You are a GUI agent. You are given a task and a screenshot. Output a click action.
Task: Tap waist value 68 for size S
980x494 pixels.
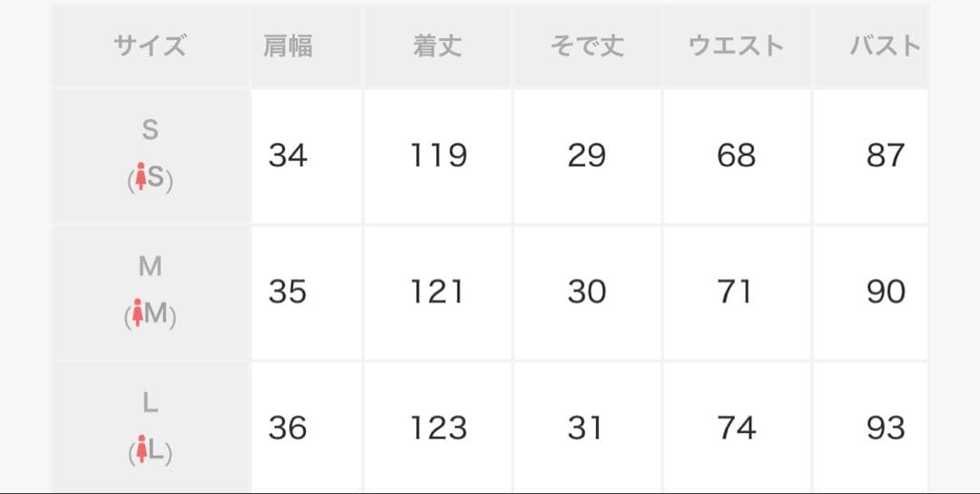pos(736,155)
